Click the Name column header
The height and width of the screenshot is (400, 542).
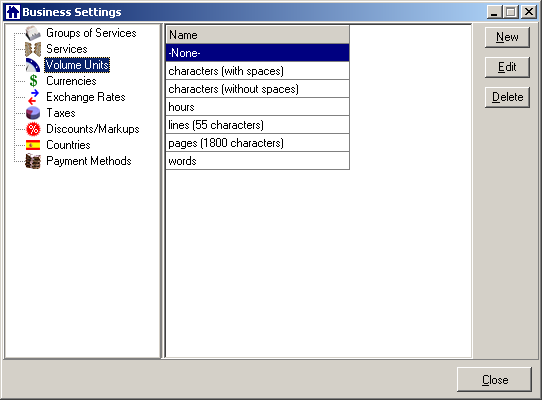258,35
